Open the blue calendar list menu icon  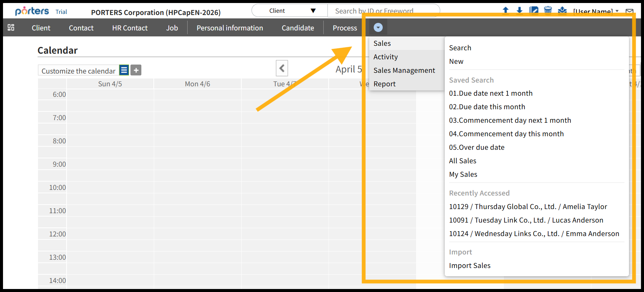(x=124, y=70)
